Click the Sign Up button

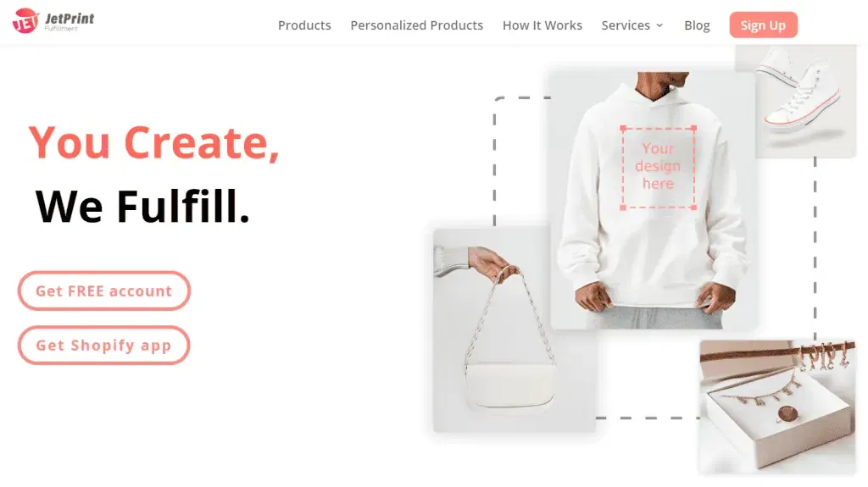pyautogui.click(x=764, y=25)
